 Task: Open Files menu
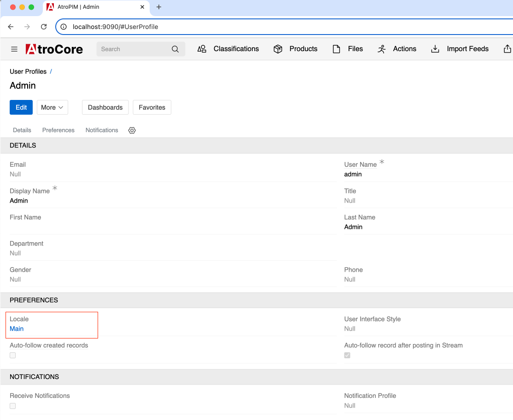(356, 49)
